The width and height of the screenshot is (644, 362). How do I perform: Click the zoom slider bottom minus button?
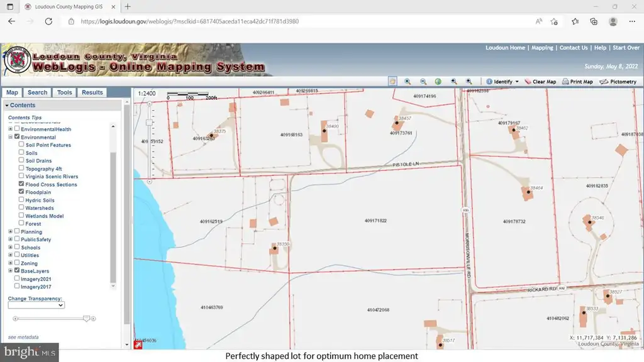pyautogui.click(x=150, y=182)
